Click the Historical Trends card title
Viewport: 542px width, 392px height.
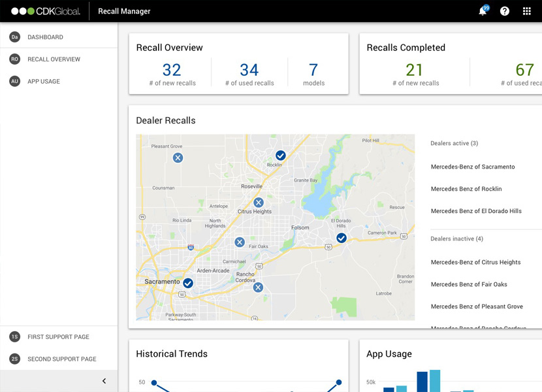coord(172,353)
